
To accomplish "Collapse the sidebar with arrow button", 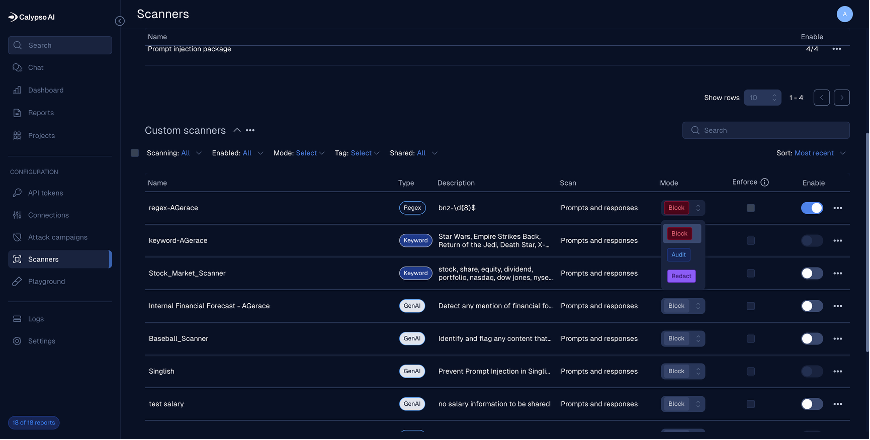I will 120,21.
